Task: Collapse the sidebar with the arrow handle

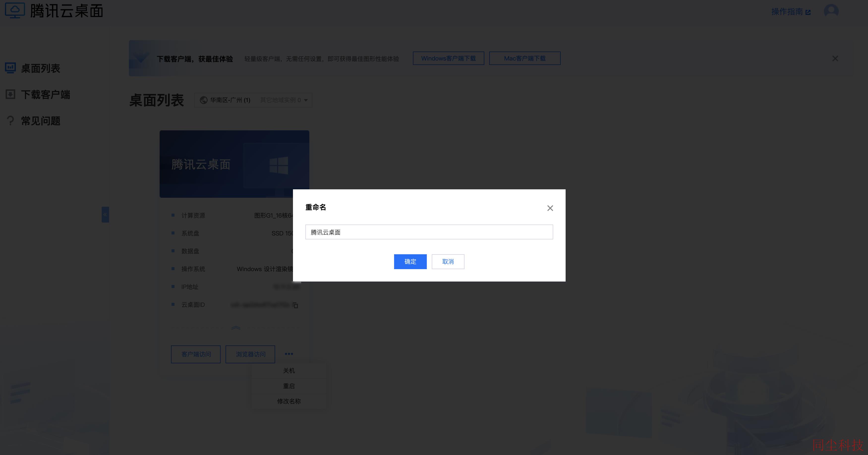Action: point(105,215)
